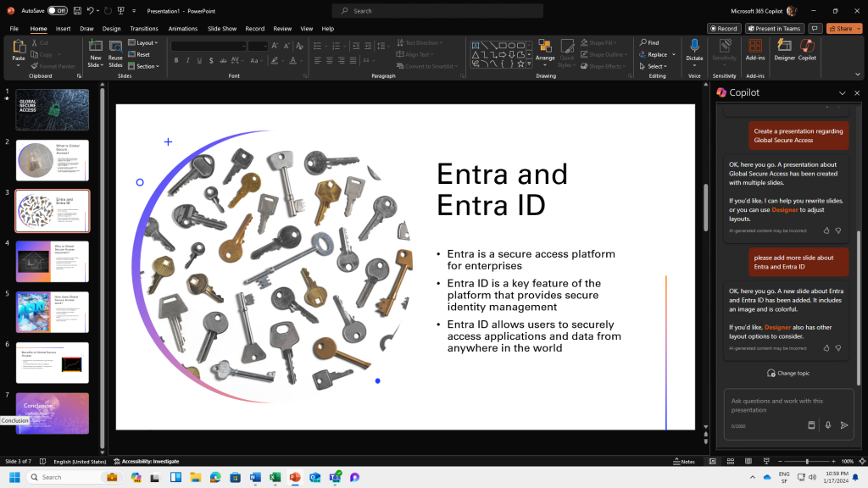Switch to the Design tab
The height and width of the screenshot is (488, 868).
tap(111, 28)
